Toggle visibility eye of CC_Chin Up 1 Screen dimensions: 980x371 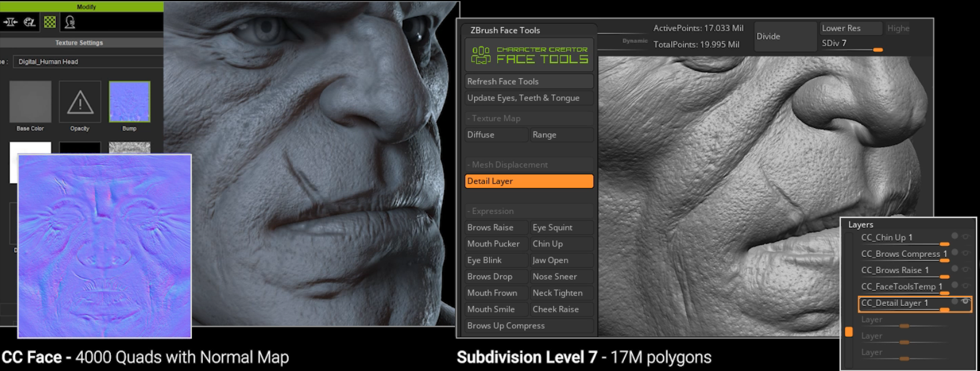(x=966, y=236)
